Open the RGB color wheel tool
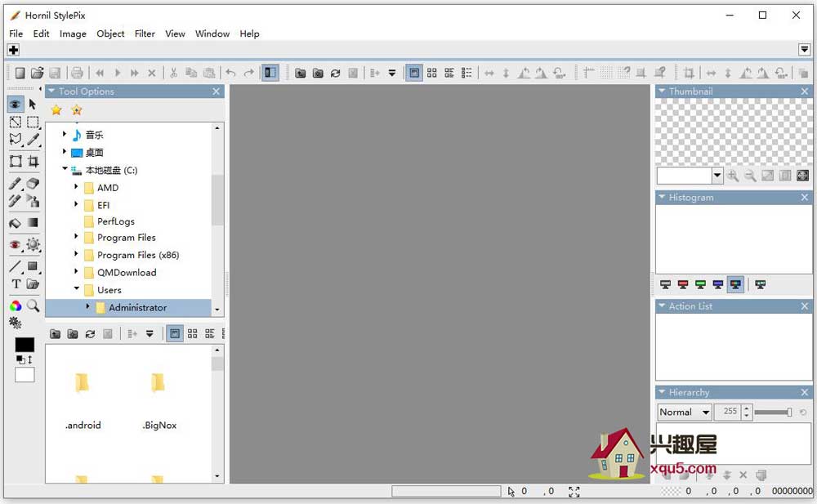Screen dimensions: 817x504 [15, 306]
